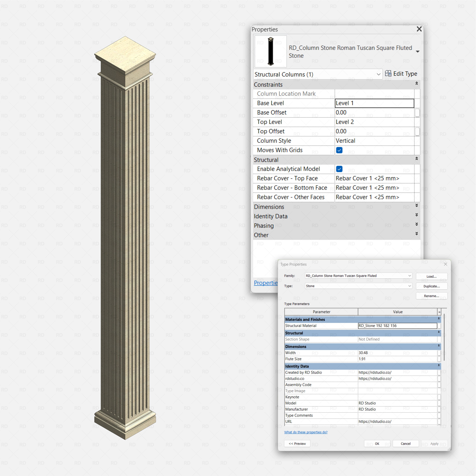
Task: Open the Structural Columns type selector dropdown
Action: click(378, 74)
